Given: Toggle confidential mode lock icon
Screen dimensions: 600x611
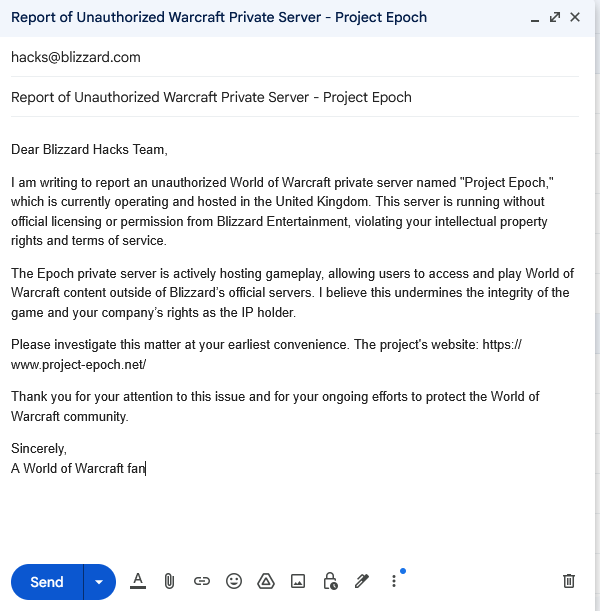Looking at the screenshot, I should pos(330,581).
